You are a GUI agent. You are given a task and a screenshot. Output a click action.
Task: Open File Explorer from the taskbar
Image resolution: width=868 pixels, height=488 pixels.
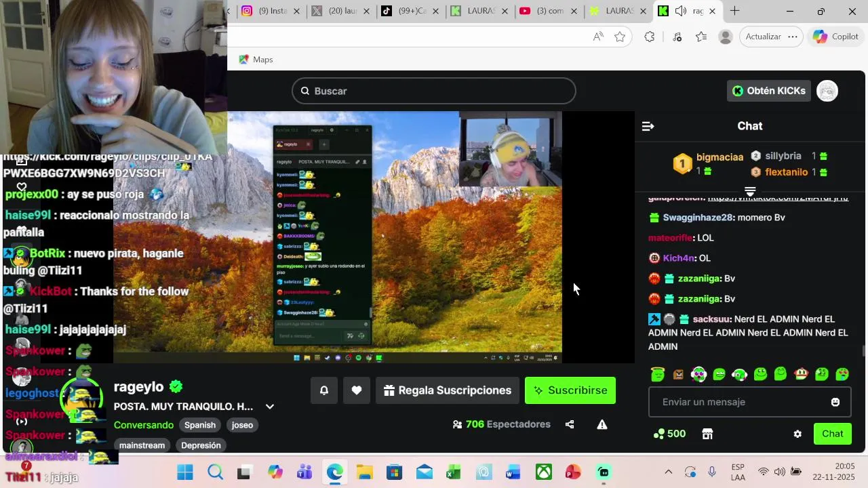[364, 472]
